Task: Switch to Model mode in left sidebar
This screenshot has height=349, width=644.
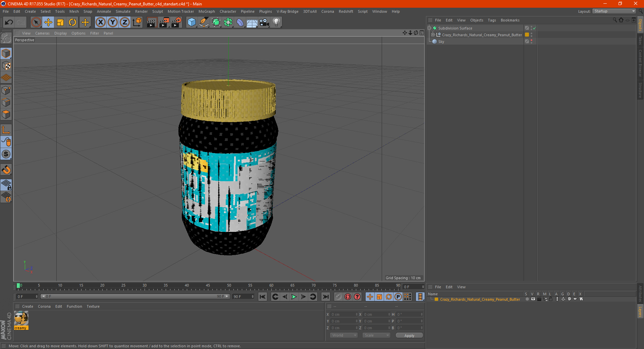Action: 6,54
